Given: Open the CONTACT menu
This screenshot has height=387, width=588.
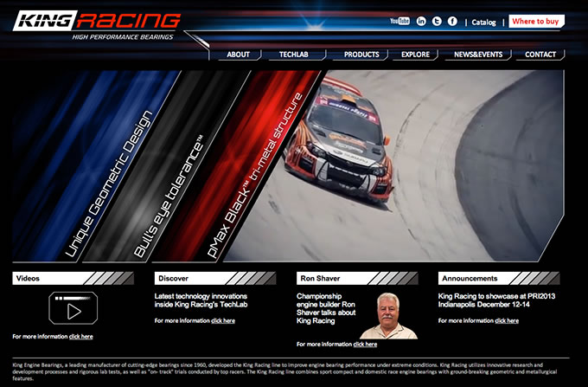Looking at the screenshot, I should point(540,55).
